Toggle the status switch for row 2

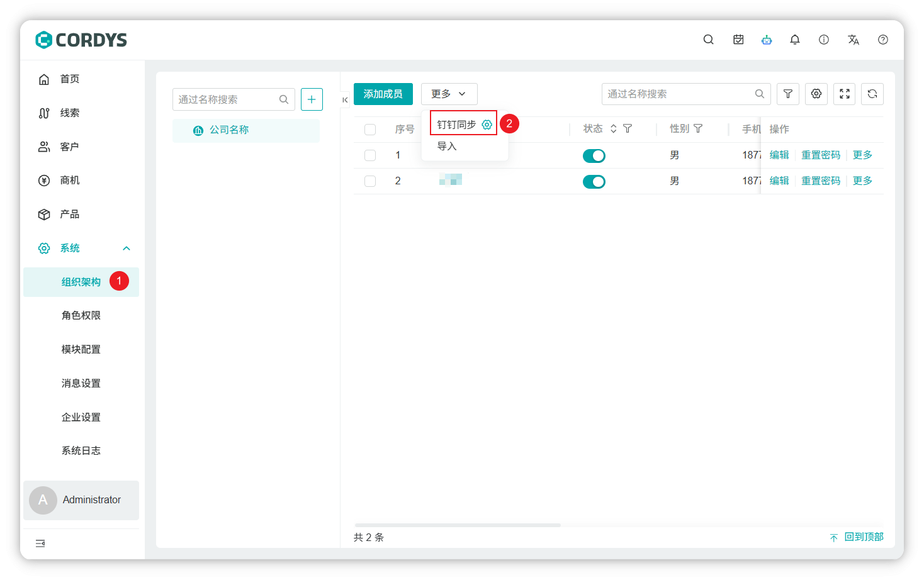[x=594, y=182]
